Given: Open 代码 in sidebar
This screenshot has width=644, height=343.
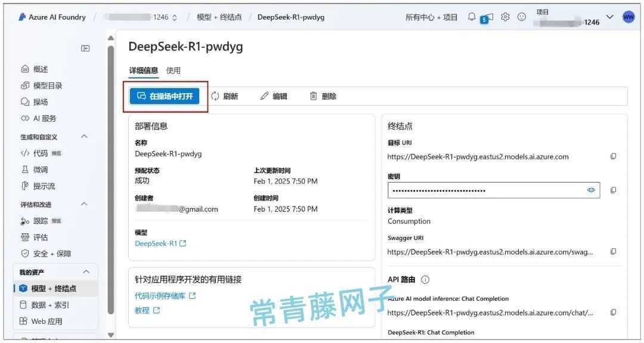Looking at the screenshot, I should coord(41,153).
